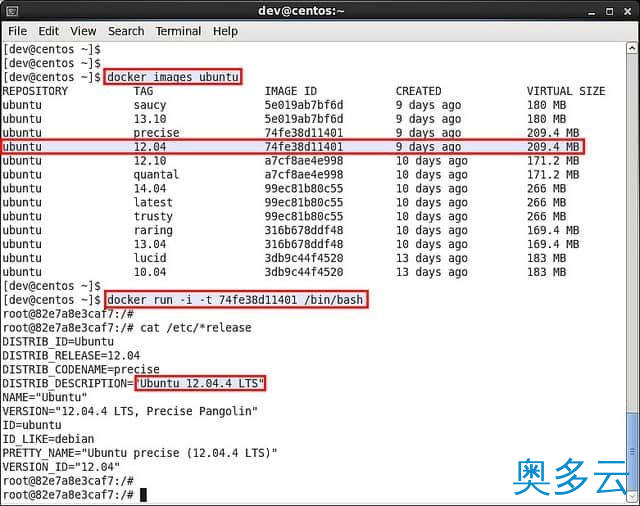Maximize the dev@centos terminal window
The image size is (640, 506).
point(609,11)
